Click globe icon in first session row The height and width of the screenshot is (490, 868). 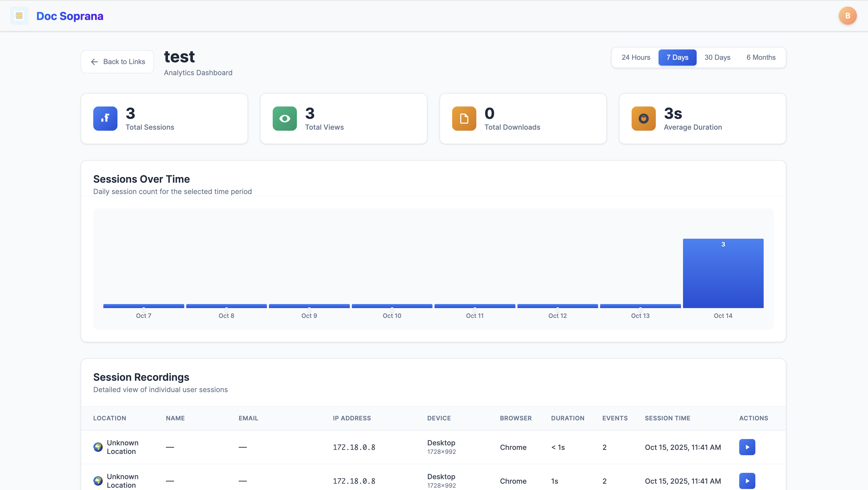click(x=98, y=447)
